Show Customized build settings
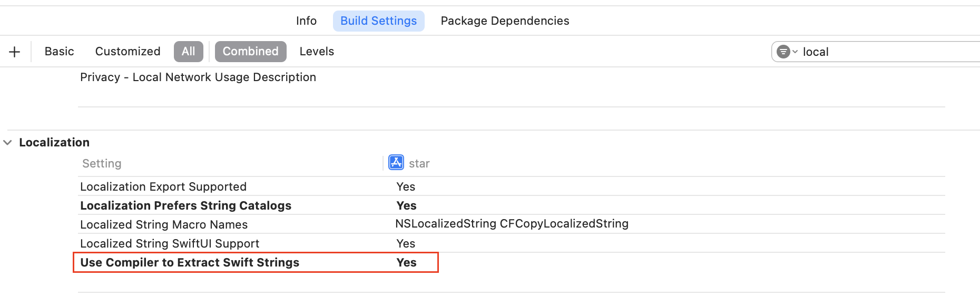 [x=128, y=52]
